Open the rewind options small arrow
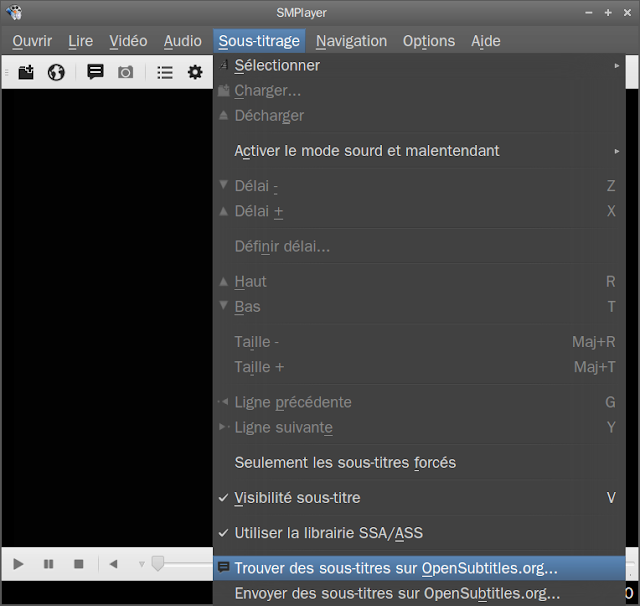The image size is (640, 606). pos(142,564)
